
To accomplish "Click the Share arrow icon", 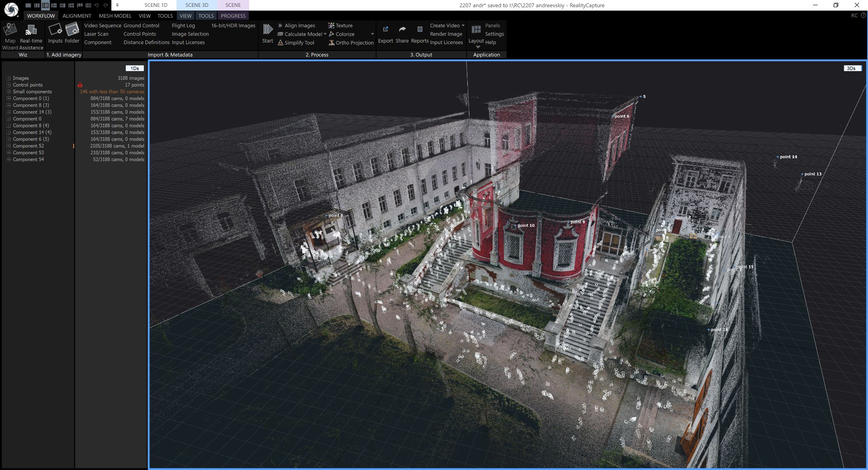I will (402, 30).
